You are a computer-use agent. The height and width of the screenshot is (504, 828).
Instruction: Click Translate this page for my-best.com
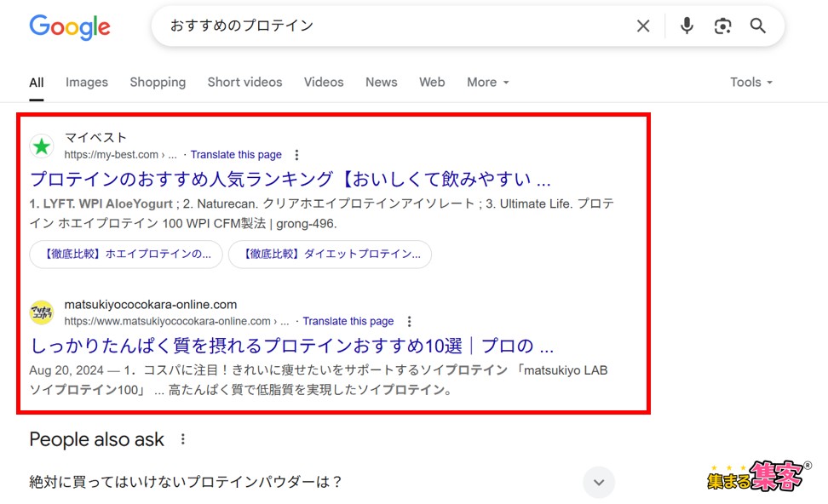tap(236, 155)
